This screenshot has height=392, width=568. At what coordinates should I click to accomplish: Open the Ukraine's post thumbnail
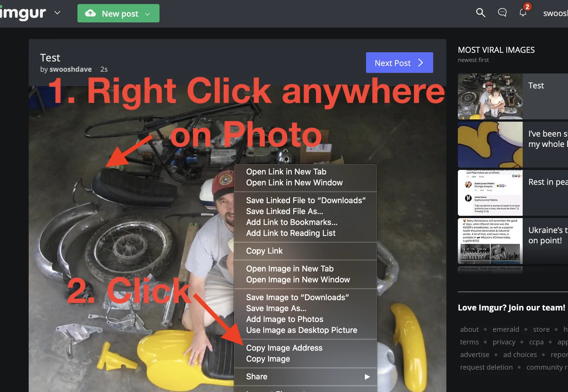point(490,241)
